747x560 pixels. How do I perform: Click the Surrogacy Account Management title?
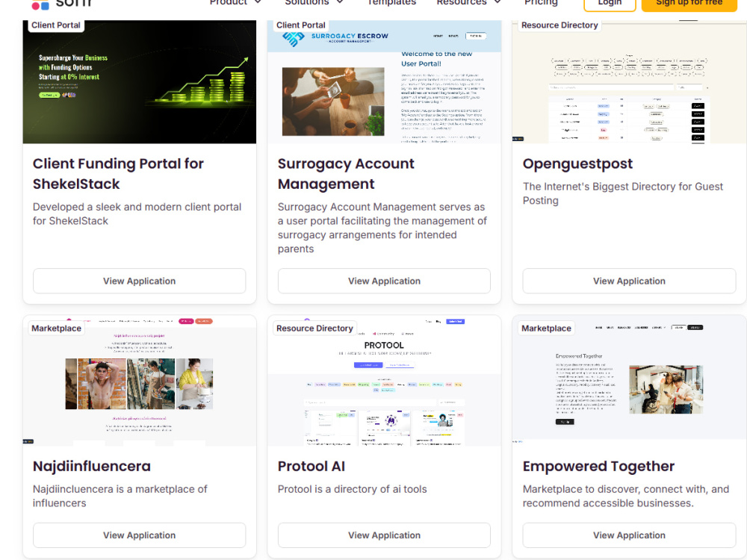346,174
